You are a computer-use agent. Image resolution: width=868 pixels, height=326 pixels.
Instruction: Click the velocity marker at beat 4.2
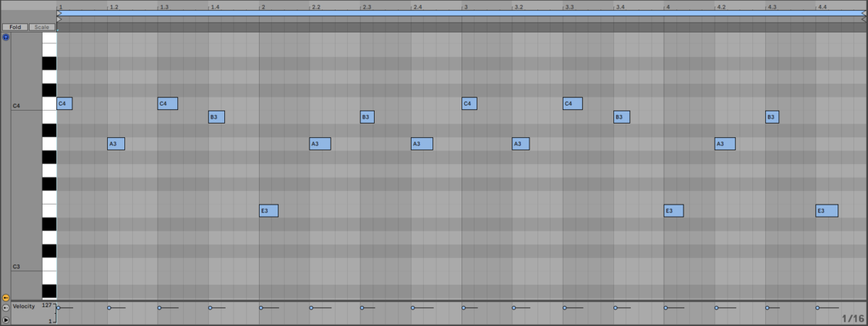point(717,308)
